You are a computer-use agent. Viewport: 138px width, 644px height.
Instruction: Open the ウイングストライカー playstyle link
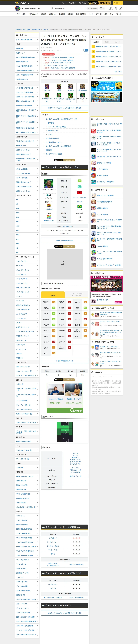tap(79, 197)
